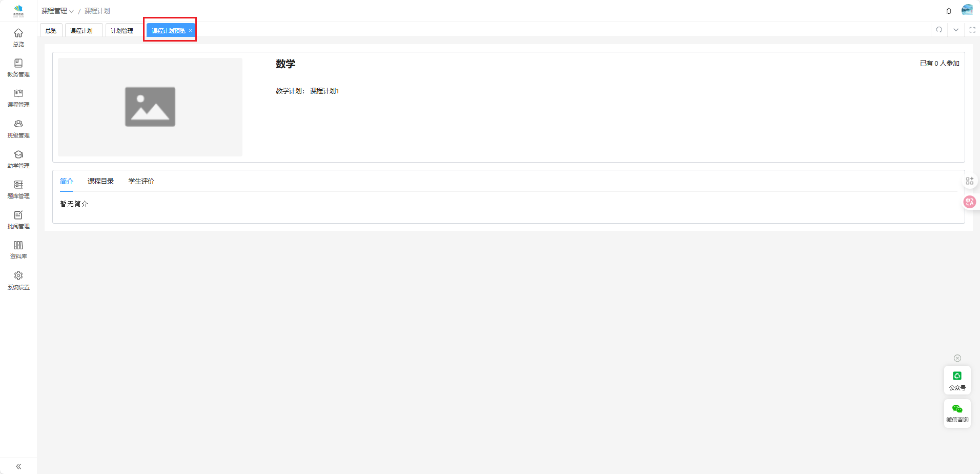980x474 pixels.
Task: Close the 课程计划预览 tab
Action: 191,31
